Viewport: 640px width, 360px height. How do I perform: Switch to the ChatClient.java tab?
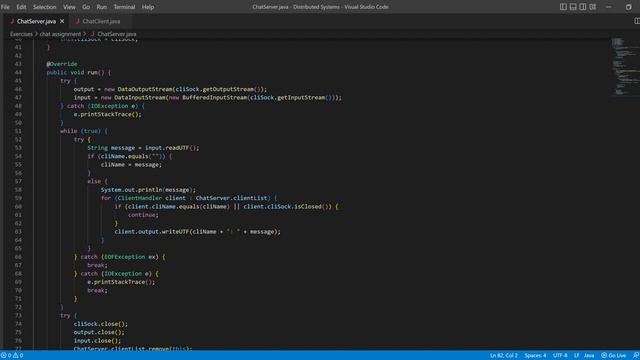pos(101,21)
